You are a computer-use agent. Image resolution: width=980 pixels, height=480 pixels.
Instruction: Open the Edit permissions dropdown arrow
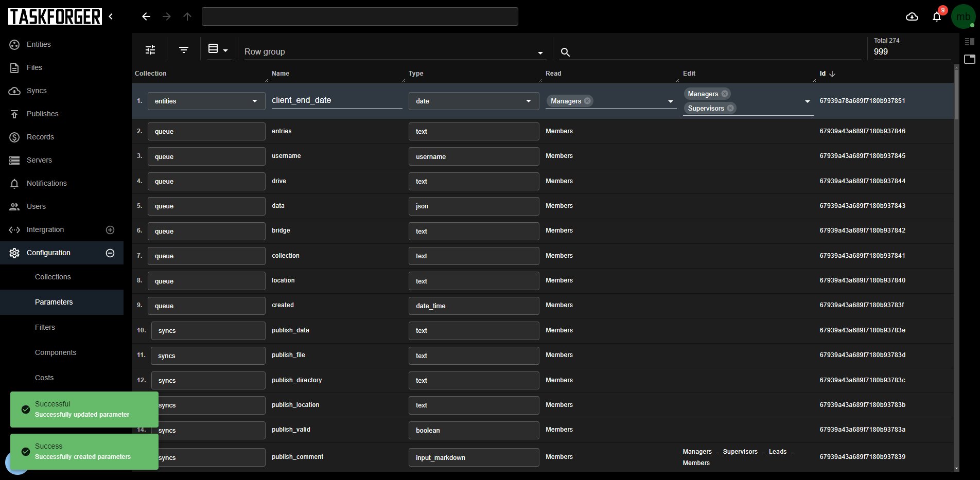pyautogui.click(x=807, y=101)
